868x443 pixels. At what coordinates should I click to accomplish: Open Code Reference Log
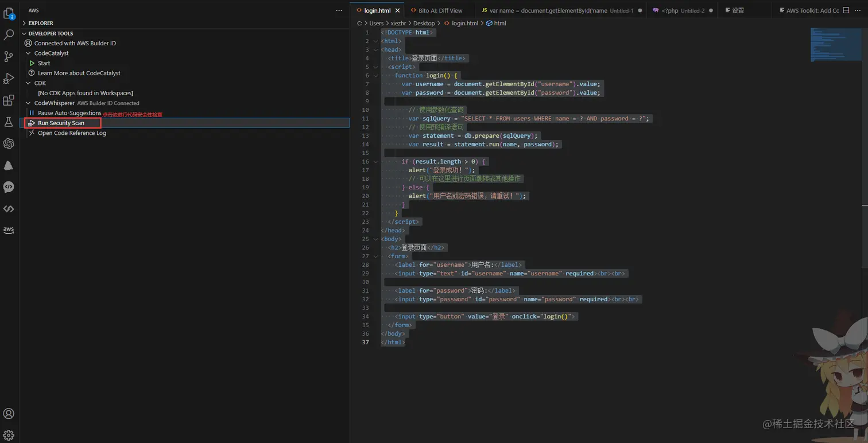coord(72,133)
